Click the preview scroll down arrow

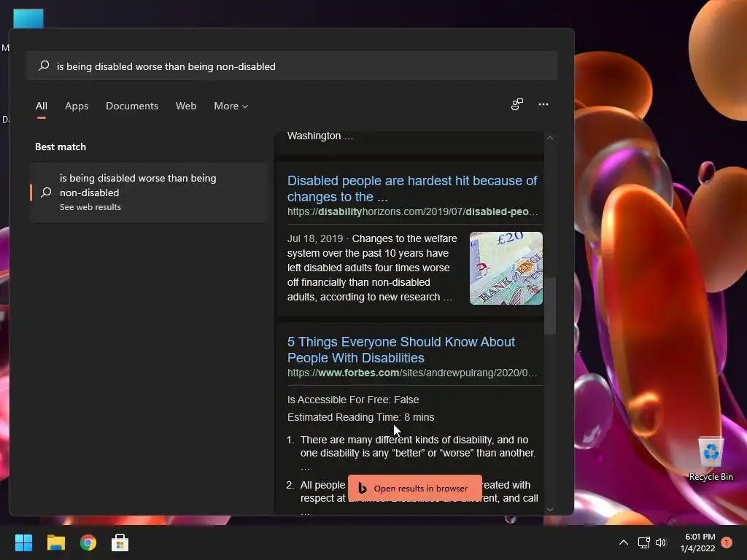pyautogui.click(x=550, y=510)
